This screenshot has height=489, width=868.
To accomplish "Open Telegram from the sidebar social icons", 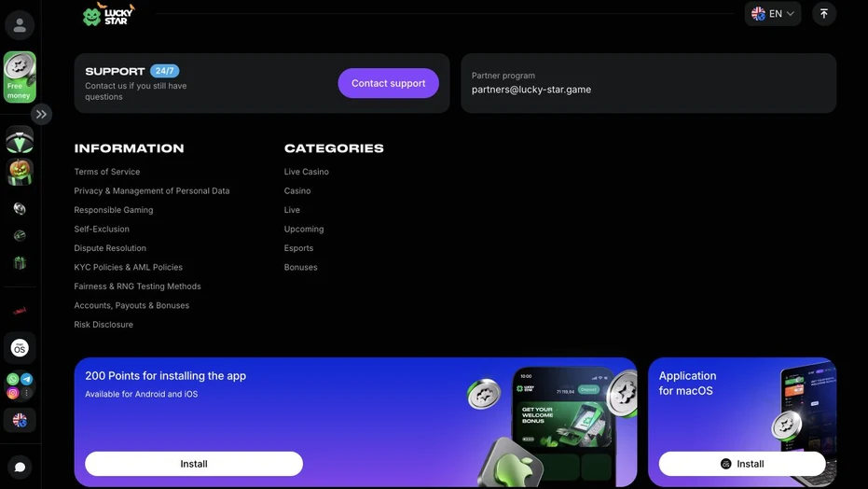I will [26, 380].
